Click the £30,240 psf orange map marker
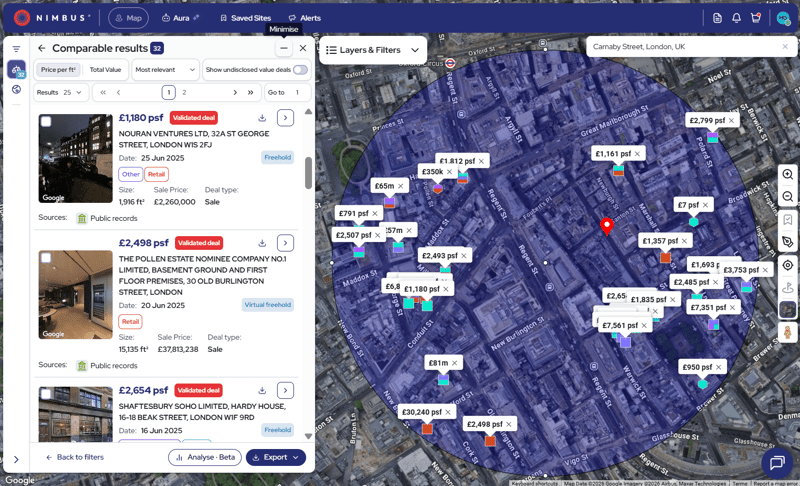This screenshot has width=800, height=486. tap(427, 429)
